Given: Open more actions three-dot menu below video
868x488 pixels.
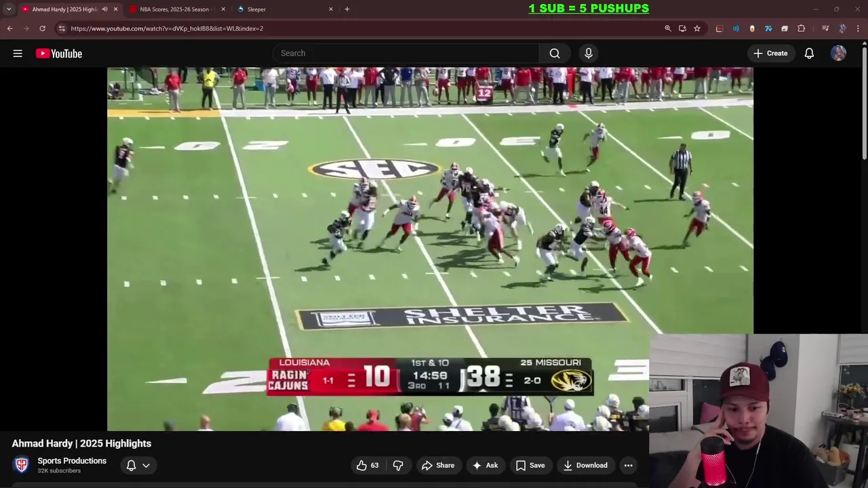Looking at the screenshot, I should [x=629, y=465].
